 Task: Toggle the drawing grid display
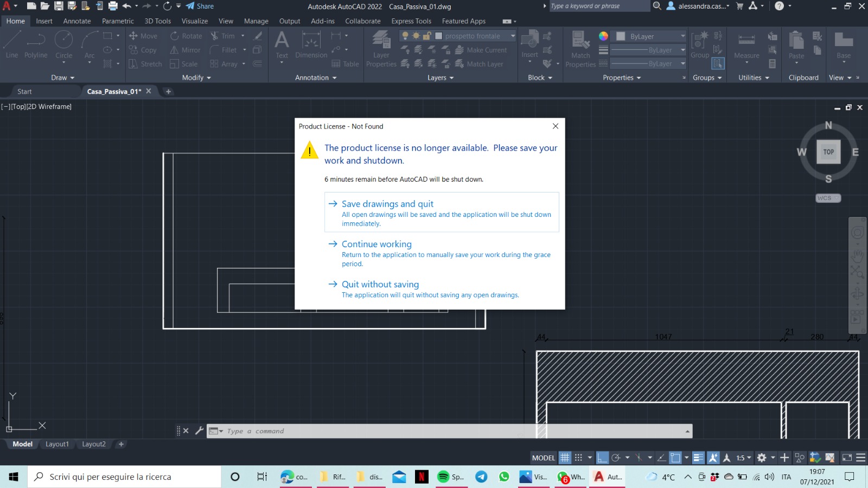(x=564, y=458)
